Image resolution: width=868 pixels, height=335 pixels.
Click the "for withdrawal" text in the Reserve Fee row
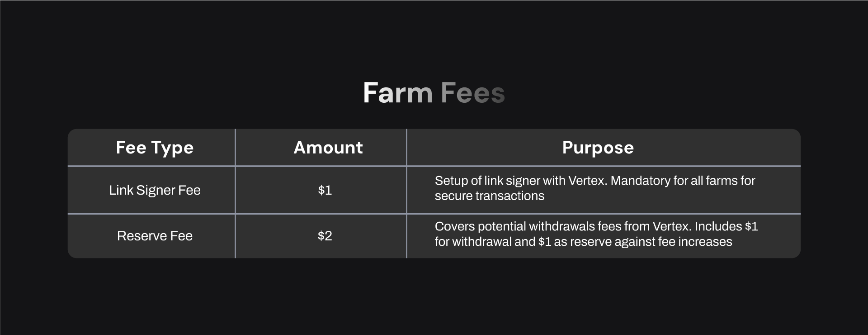pos(472,242)
